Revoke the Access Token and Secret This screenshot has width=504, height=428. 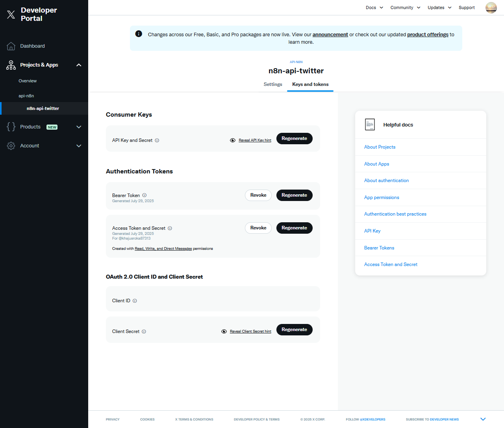pos(258,228)
